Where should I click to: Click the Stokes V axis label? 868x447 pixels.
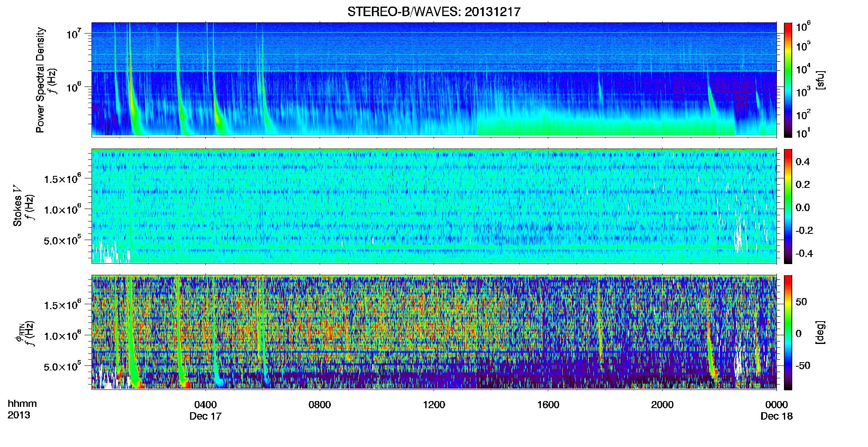(x=18, y=206)
